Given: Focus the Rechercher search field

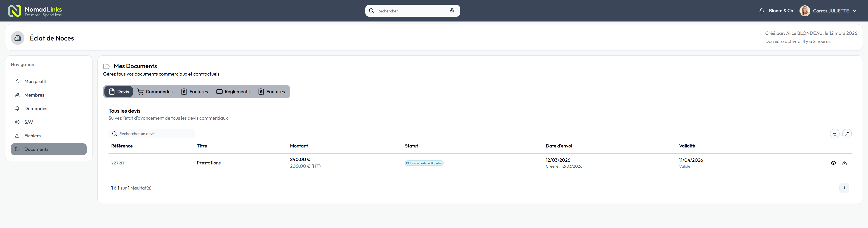Looking at the screenshot, I should pyautogui.click(x=413, y=11).
